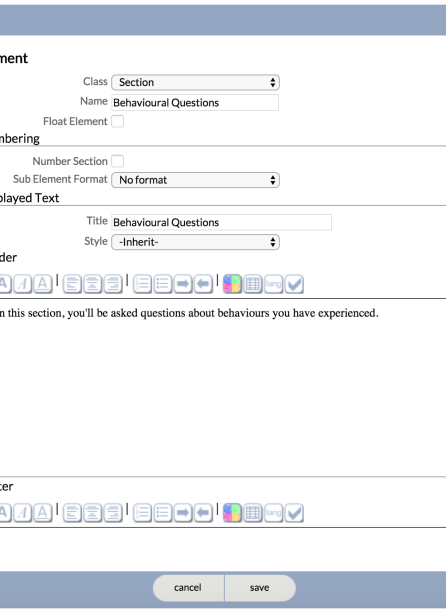Apply underline in the Footer toolbar

[x=43, y=513]
